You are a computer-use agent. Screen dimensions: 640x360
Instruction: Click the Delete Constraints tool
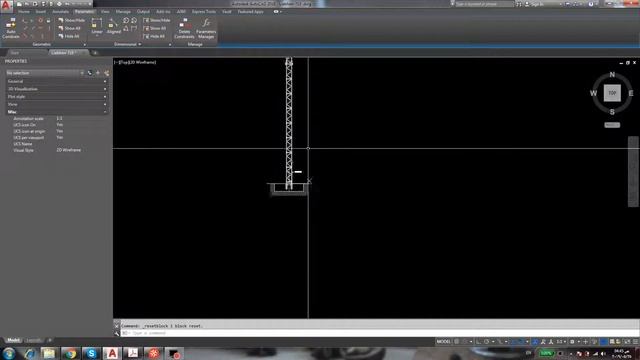coord(184,28)
